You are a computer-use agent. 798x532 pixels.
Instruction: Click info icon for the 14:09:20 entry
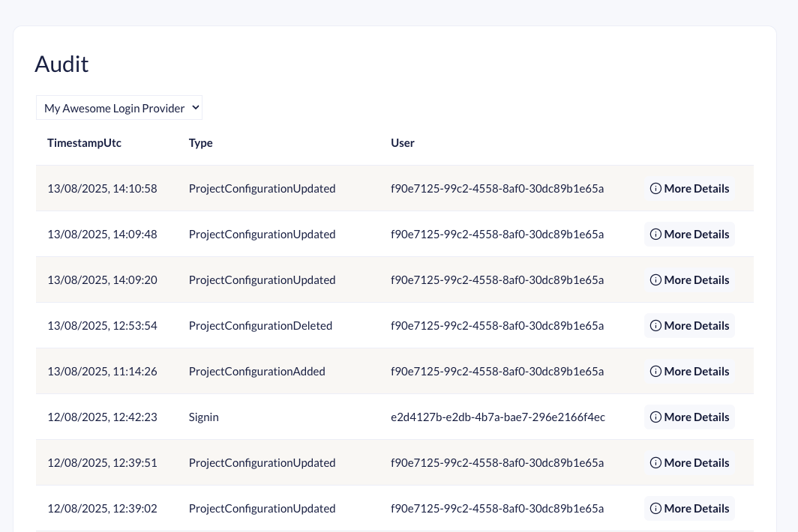click(x=655, y=280)
